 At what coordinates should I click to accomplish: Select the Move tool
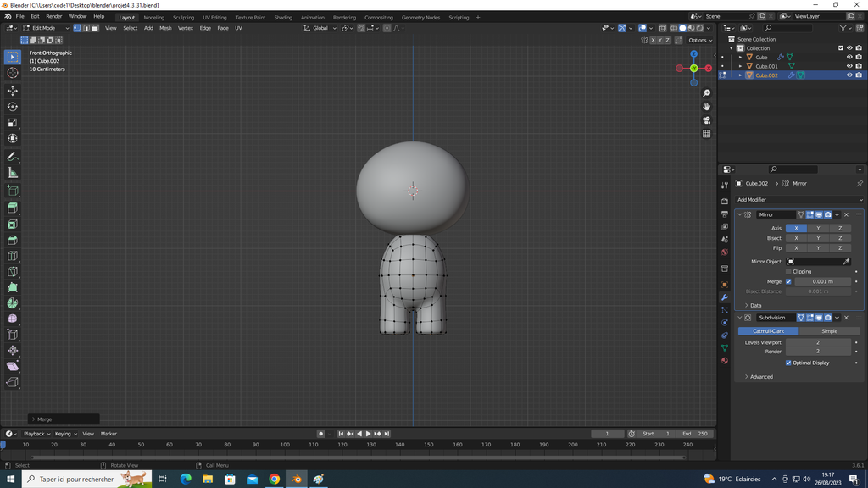click(x=13, y=90)
